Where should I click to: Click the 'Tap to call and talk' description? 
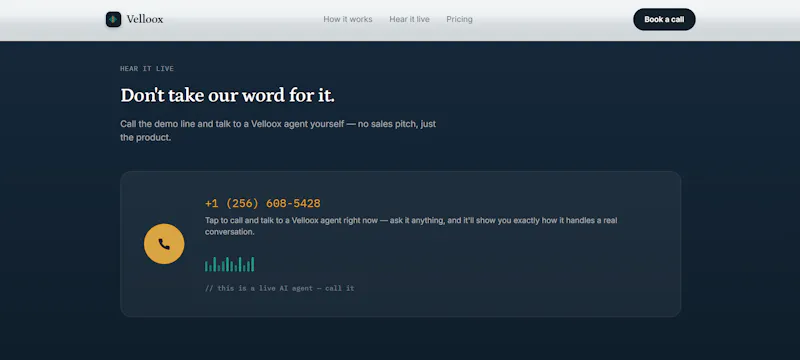click(411, 226)
